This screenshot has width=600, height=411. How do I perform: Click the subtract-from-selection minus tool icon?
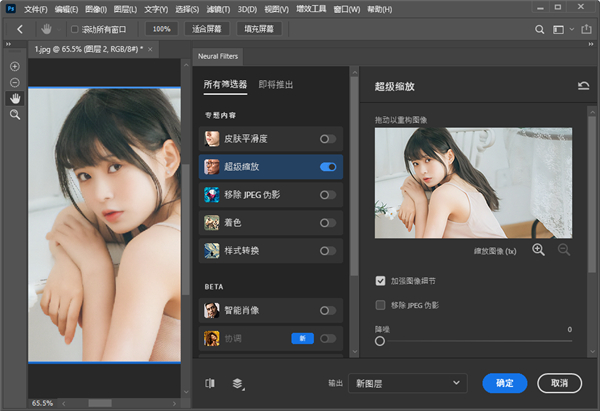click(x=15, y=82)
